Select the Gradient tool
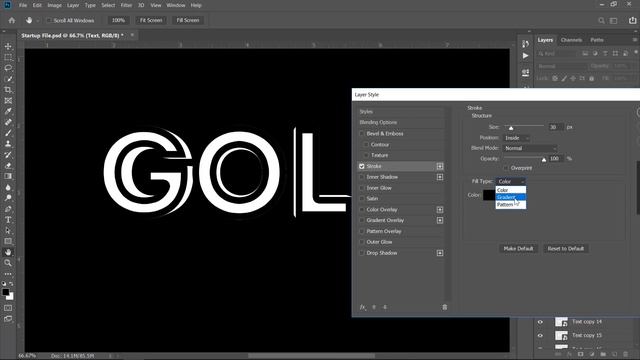This screenshot has width=640, height=360. point(8,176)
